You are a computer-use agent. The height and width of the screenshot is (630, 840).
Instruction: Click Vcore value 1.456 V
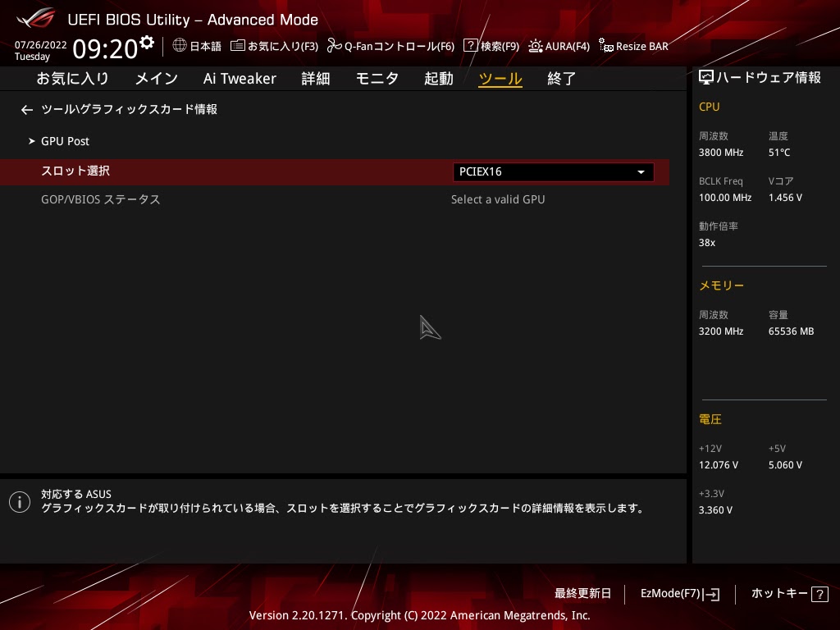coord(785,198)
